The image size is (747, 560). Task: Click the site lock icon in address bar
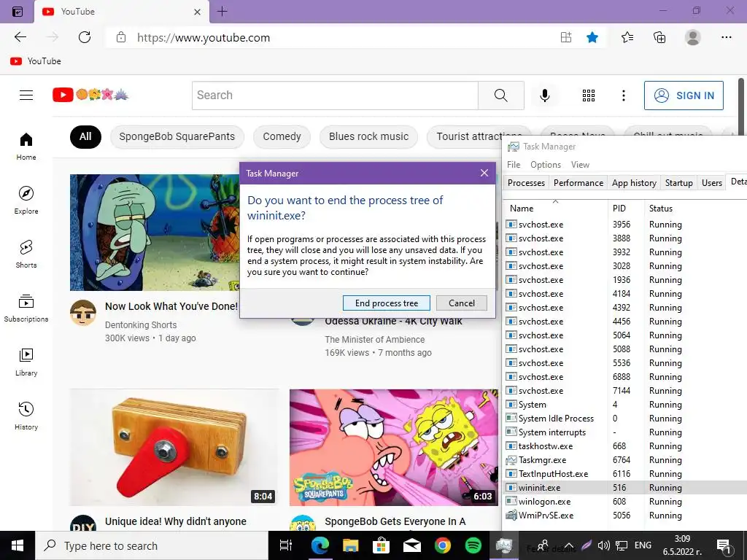(x=121, y=37)
